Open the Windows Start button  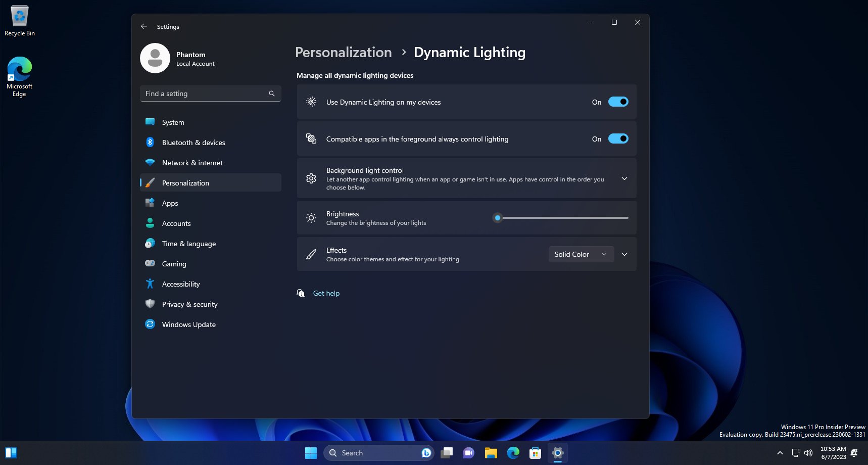coord(311,453)
